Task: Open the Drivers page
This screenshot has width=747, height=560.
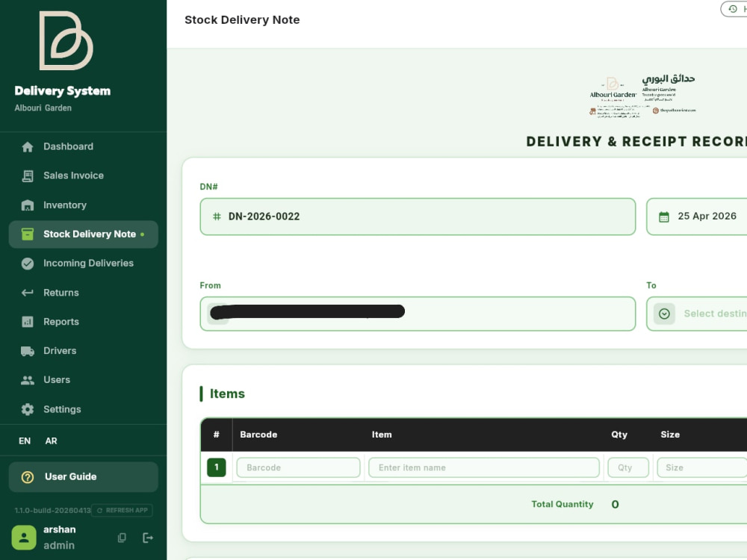Action: [x=84, y=351]
